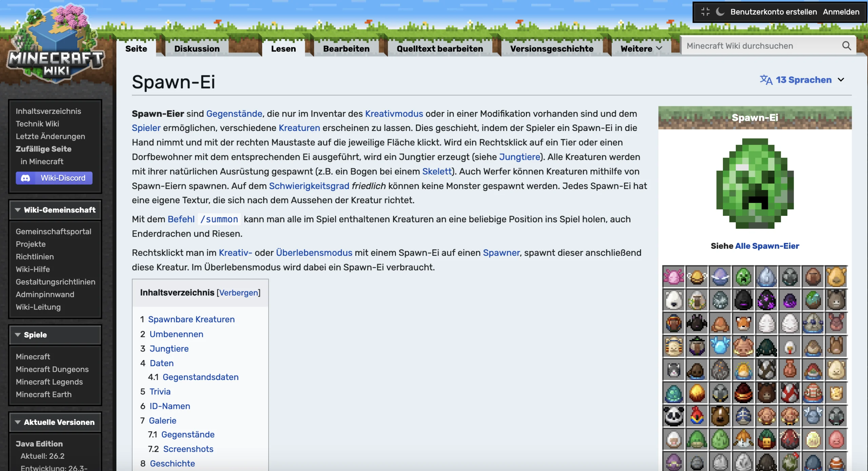Switch to the Seite tab
Screen dimensions: 868x471
(x=136, y=49)
